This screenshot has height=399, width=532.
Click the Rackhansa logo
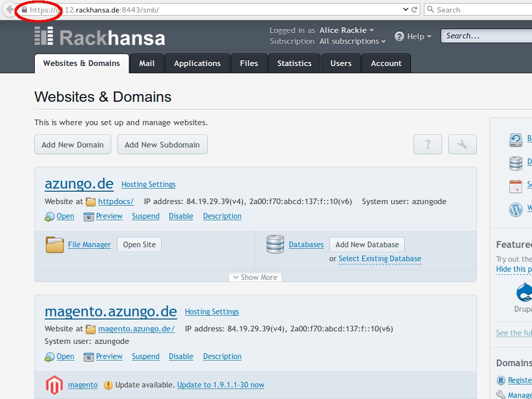click(100, 36)
